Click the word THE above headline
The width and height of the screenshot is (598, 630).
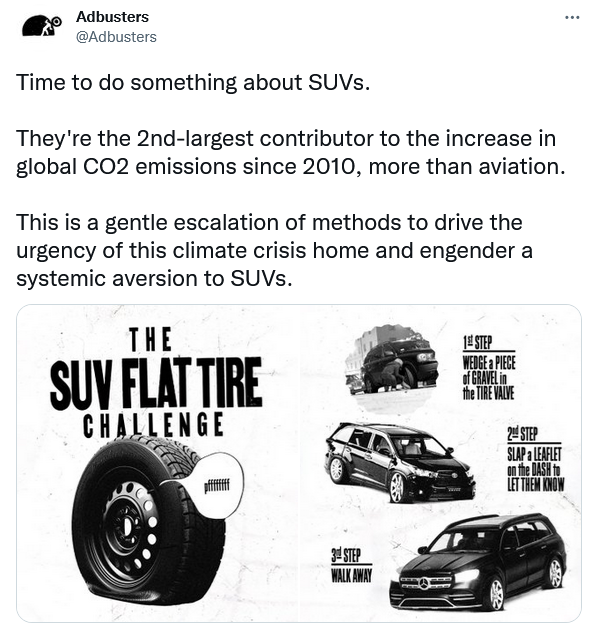coord(151,340)
